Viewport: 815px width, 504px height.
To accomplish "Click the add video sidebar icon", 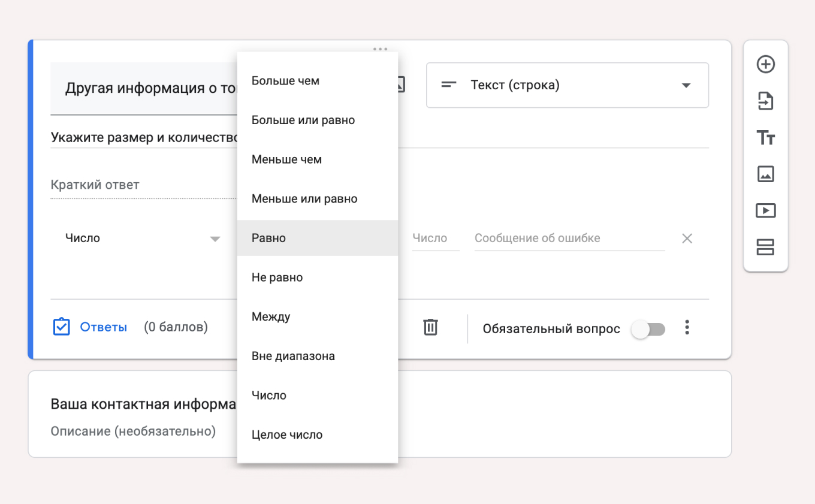I will click(765, 210).
